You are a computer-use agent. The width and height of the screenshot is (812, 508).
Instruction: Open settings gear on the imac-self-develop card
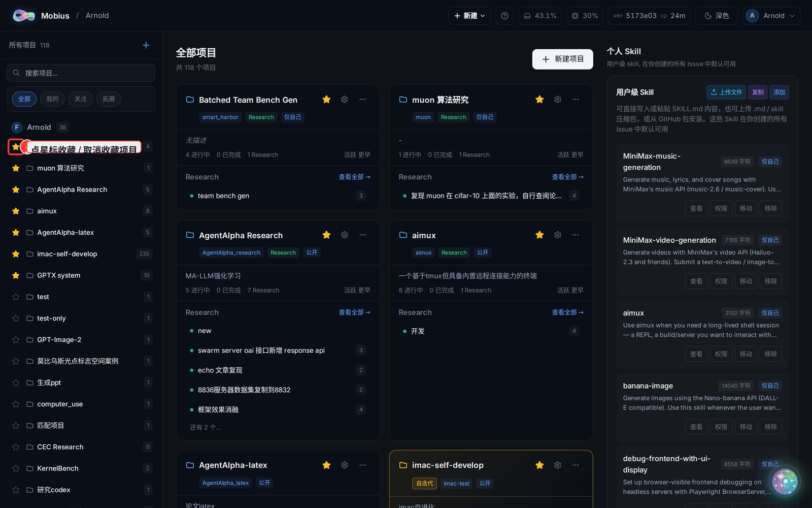click(x=558, y=465)
